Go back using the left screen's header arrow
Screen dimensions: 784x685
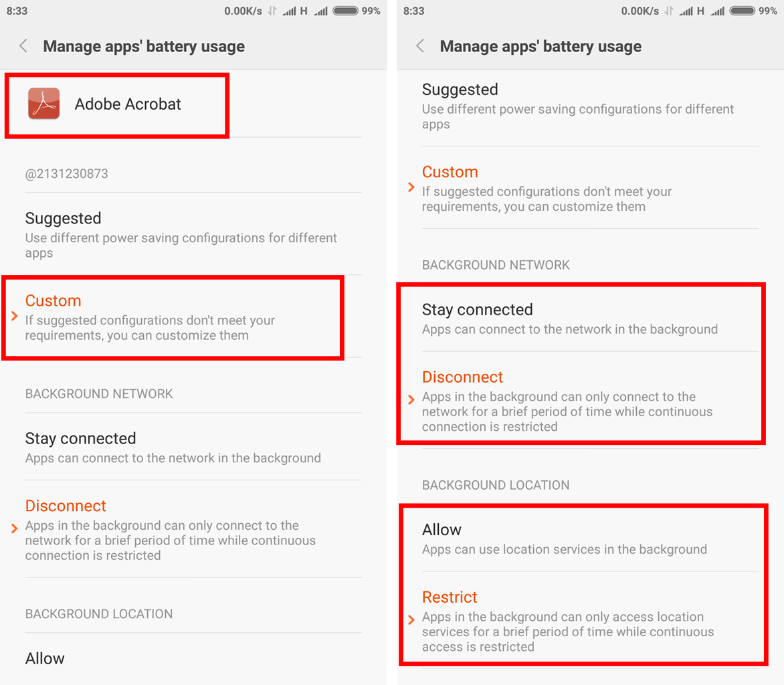pos(23,46)
